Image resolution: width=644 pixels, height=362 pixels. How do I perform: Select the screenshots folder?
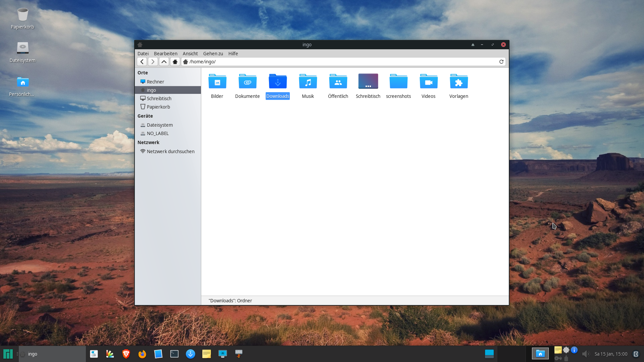[x=398, y=82]
